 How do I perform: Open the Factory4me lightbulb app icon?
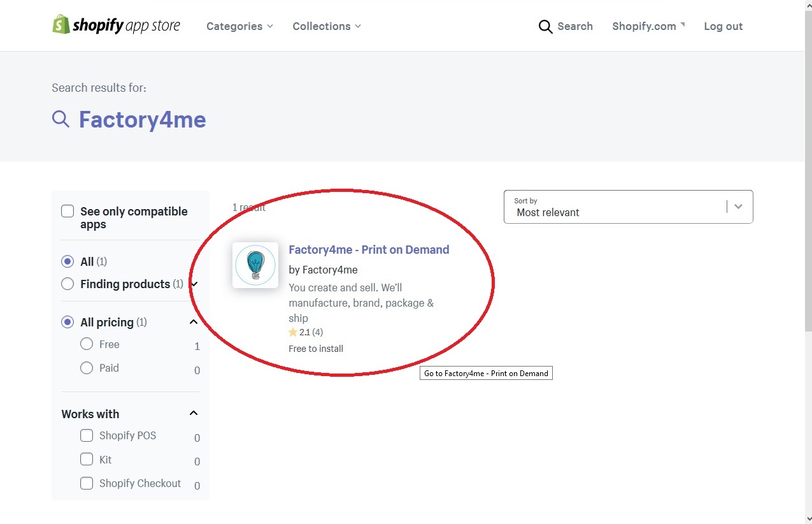click(x=255, y=265)
